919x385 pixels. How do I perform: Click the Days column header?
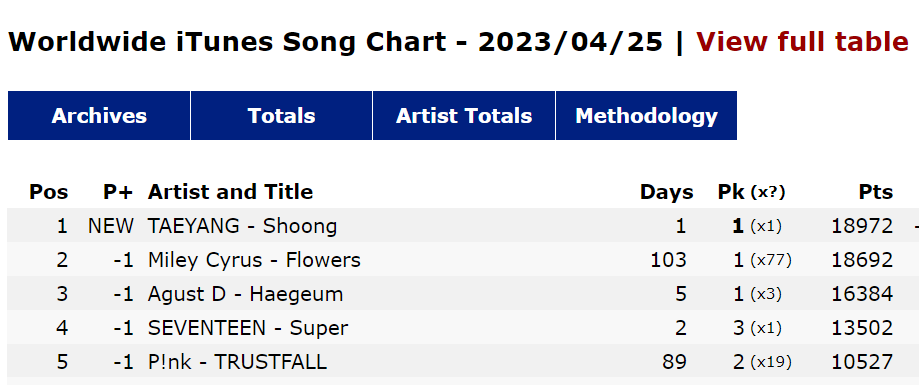click(666, 192)
